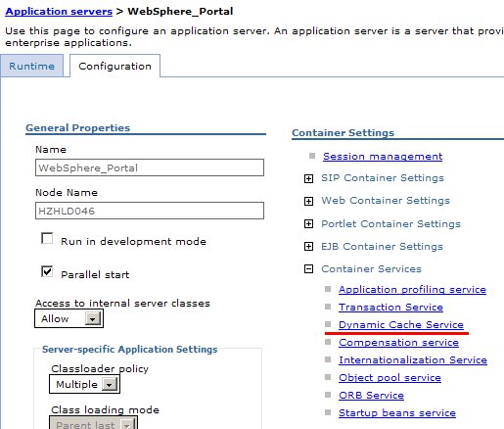Open Access to internal server classes dropdown
504x429 pixels.
[69, 318]
